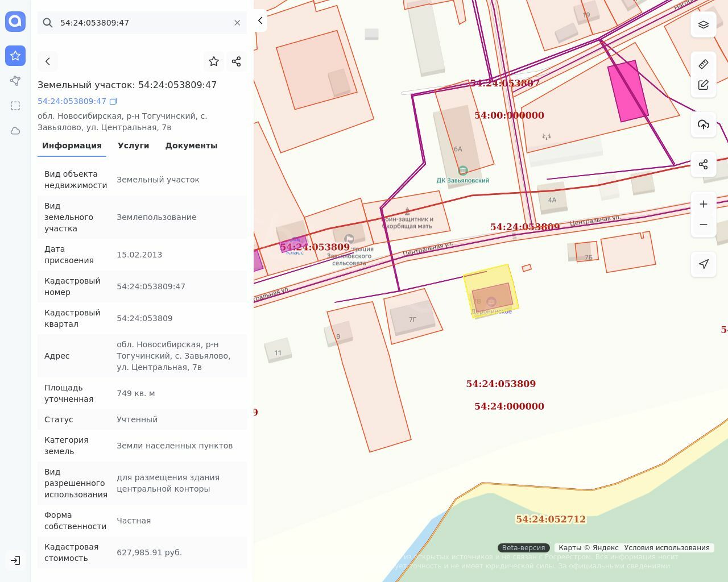This screenshot has width=728, height=582.
Task: Go back using the left arrow button
Action: click(x=48, y=61)
